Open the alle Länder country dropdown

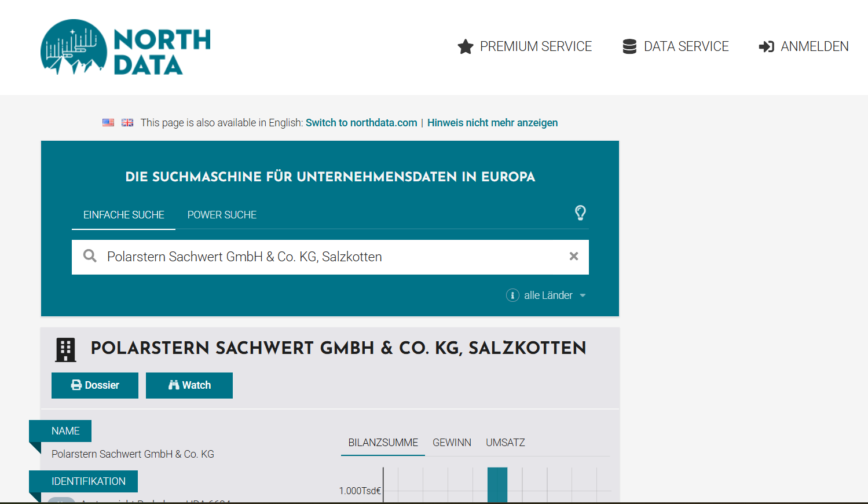click(x=554, y=295)
